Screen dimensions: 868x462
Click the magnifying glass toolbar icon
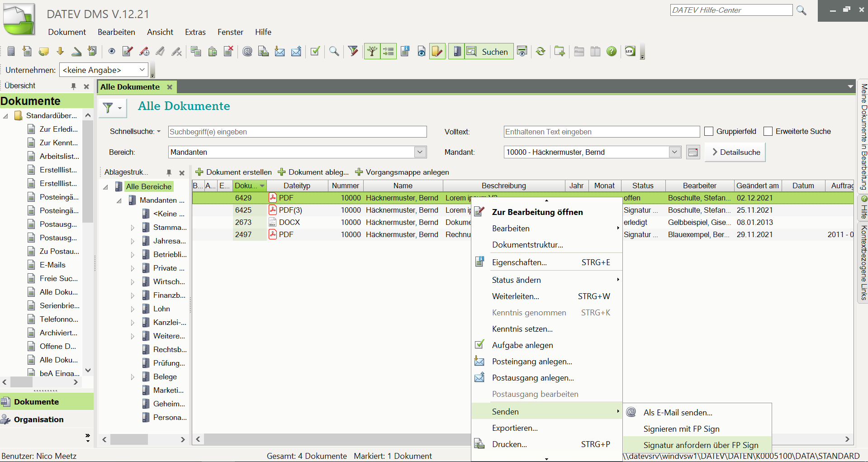334,52
